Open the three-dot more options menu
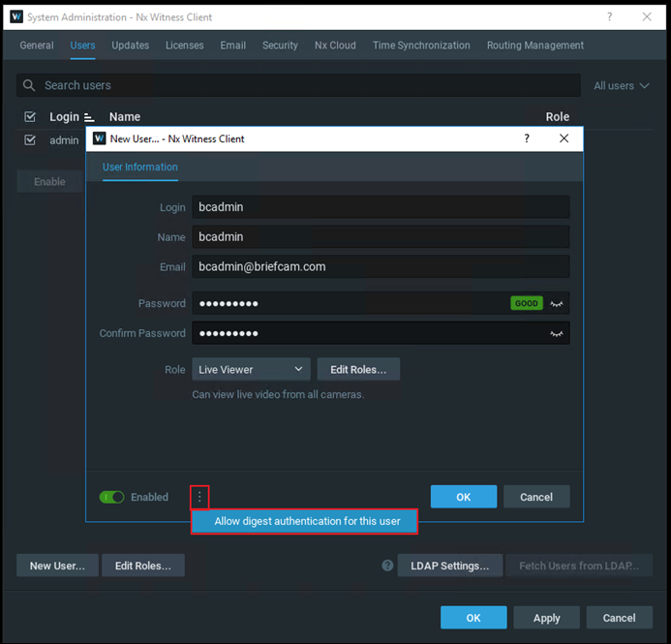Viewport: 671px width, 644px height. tap(199, 497)
